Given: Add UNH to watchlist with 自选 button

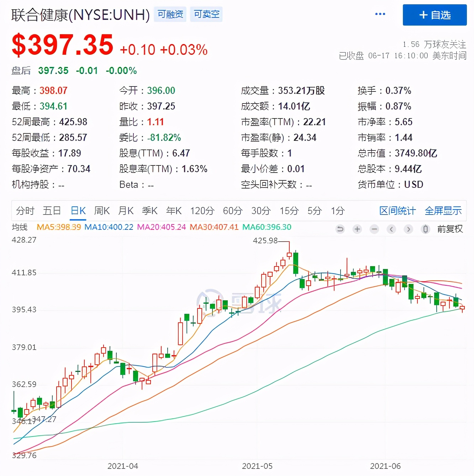Looking at the screenshot, I should (x=434, y=15).
